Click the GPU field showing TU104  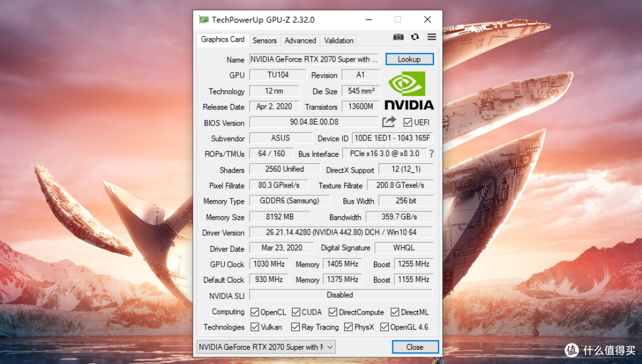tap(278, 75)
